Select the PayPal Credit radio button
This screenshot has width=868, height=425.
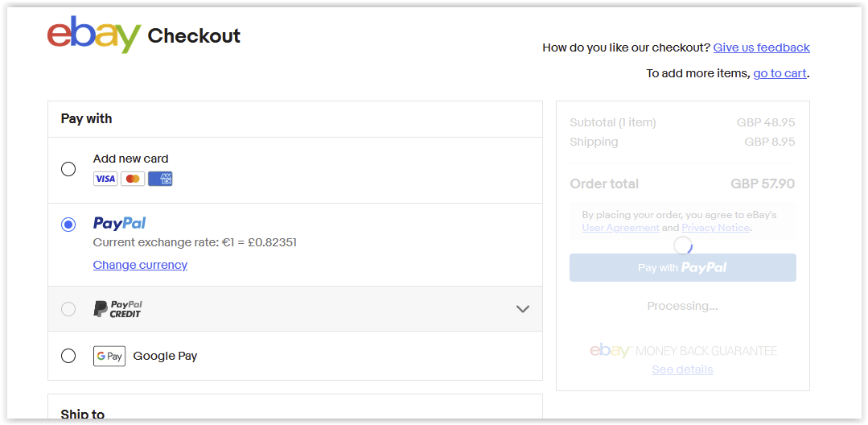tap(68, 308)
